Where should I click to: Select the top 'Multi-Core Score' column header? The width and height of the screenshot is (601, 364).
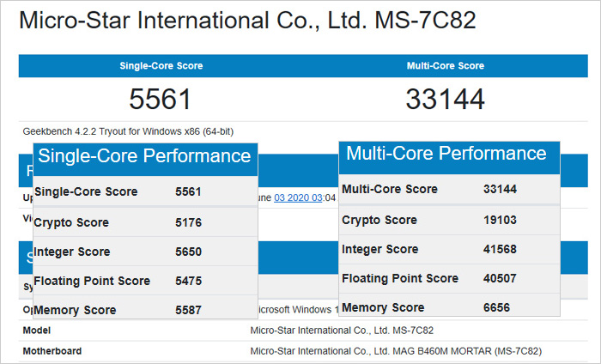click(x=446, y=65)
